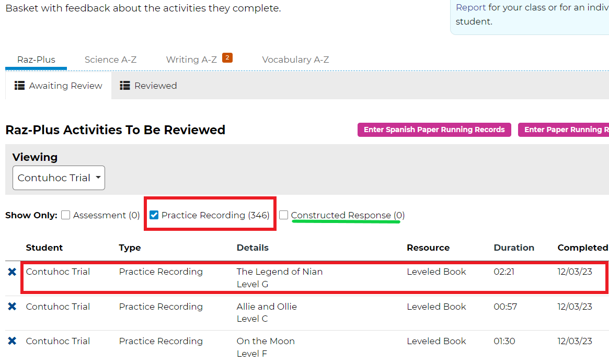Click the Writing A-Z notification badge
Image resolution: width=609 pixels, height=364 pixels.
(227, 57)
